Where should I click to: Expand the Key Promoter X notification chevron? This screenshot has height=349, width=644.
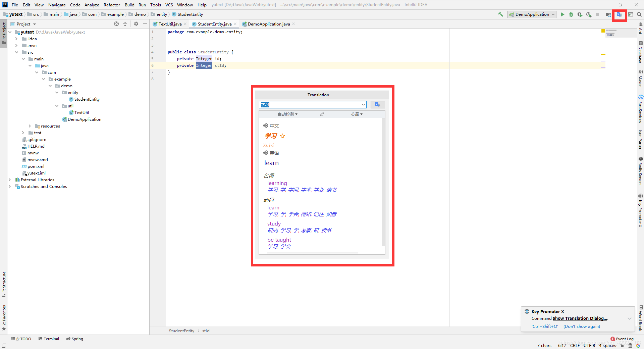point(630,318)
